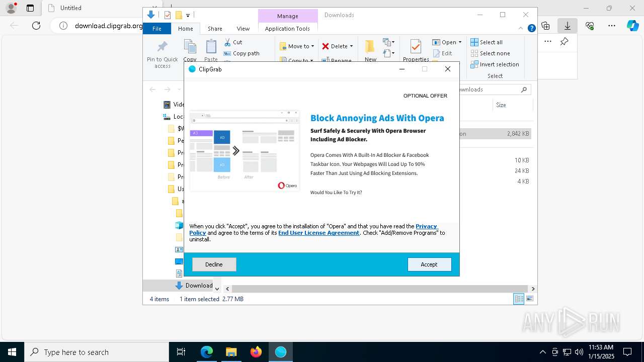Switch to the View ribbon tab
644x362 pixels.
(243, 29)
